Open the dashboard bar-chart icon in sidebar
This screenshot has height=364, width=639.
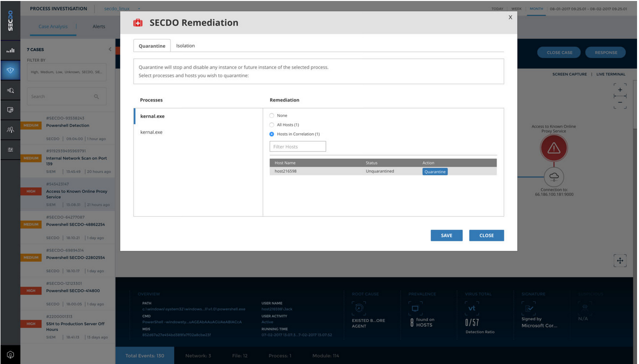point(10,50)
